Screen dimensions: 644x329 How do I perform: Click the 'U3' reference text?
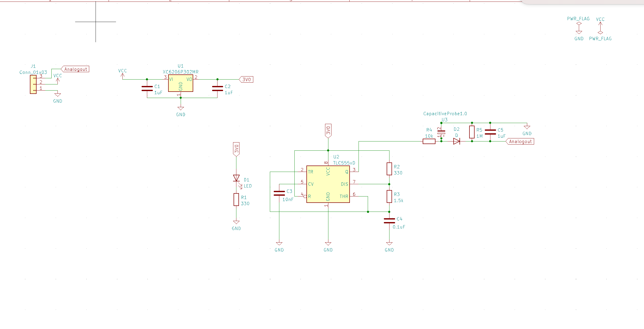[x=445, y=120]
